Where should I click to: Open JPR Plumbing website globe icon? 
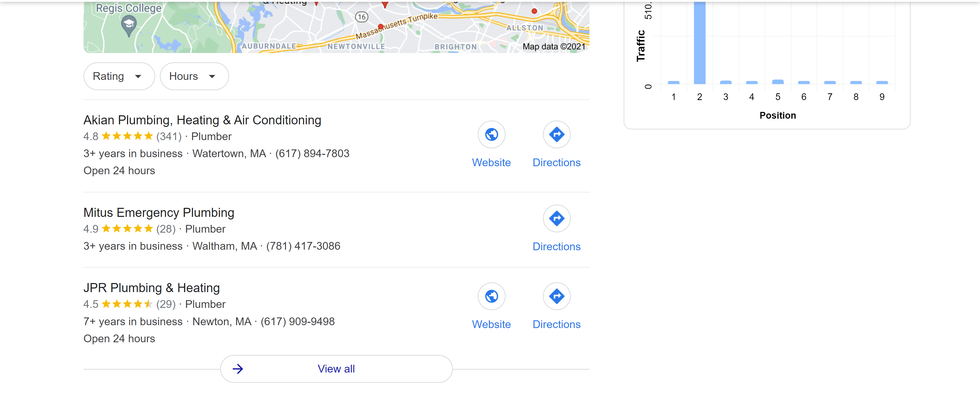pos(491,296)
